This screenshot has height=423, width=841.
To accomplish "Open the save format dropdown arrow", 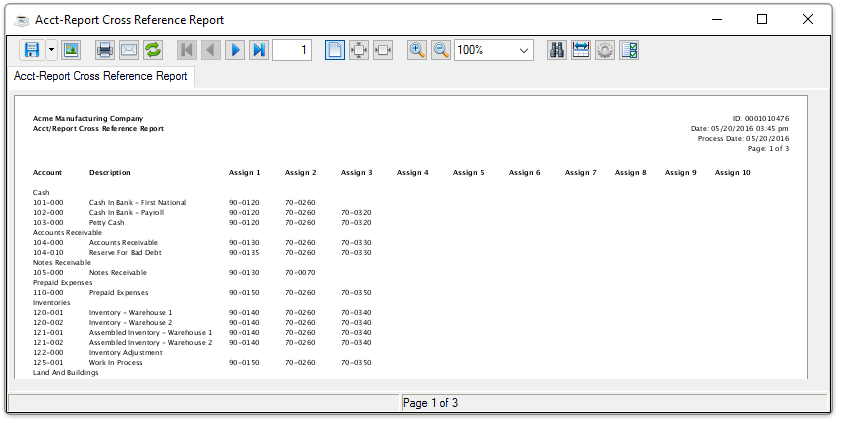I will pos(50,50).
